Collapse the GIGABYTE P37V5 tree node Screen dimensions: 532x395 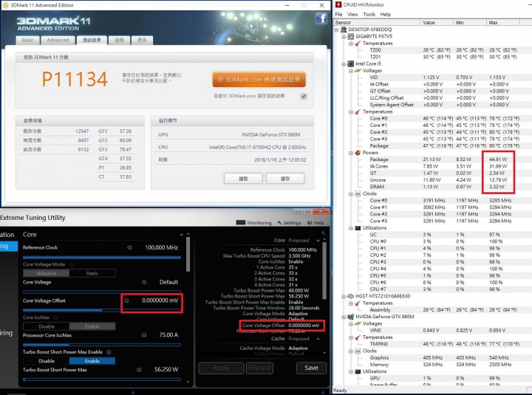pyautogui.click(x=344, y=36)
